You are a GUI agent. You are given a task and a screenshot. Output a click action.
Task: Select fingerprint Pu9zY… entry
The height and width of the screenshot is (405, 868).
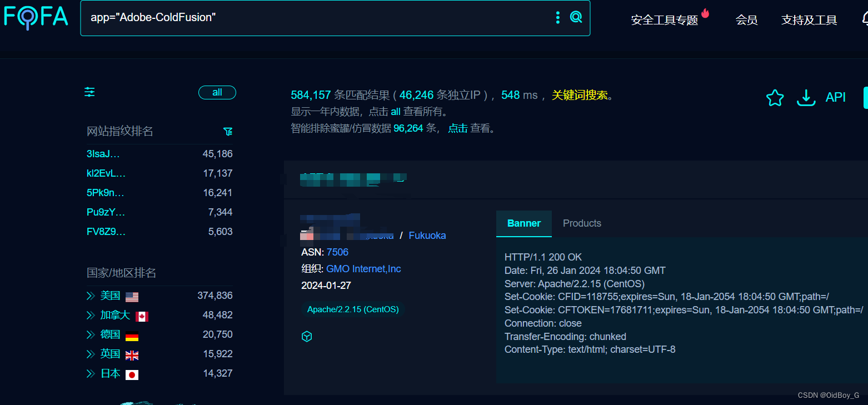[106, 212]
